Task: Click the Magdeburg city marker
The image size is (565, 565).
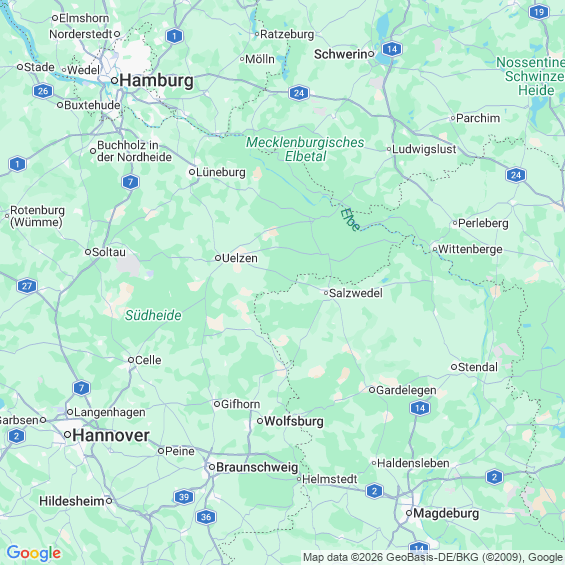Action: pos(409,513)
